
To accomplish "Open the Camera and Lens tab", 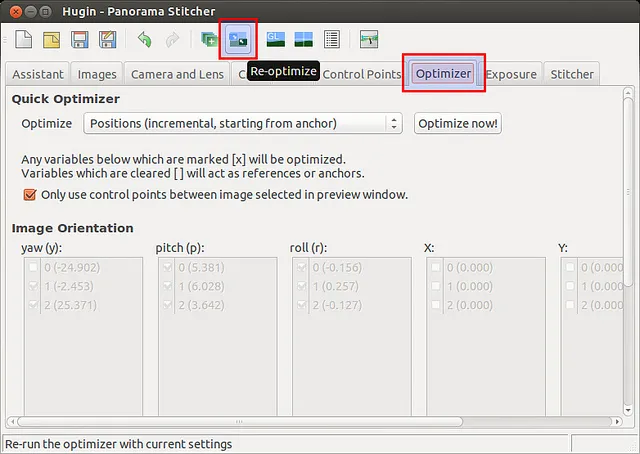I will (x=178, y=74).
